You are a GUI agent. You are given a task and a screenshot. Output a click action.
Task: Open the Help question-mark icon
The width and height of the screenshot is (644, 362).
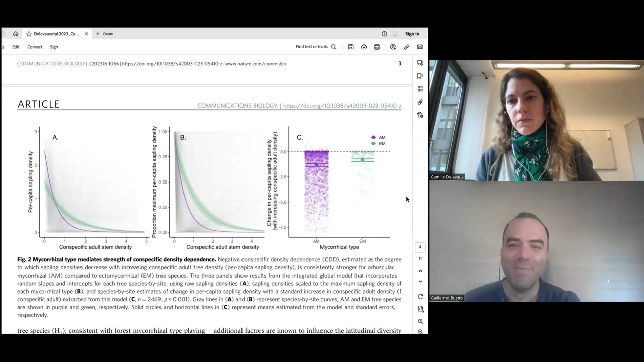pos(384,34)
